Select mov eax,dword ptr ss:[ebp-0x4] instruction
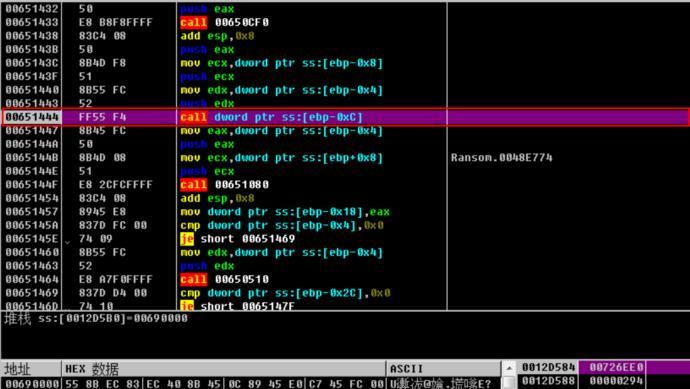 point(282,131)
